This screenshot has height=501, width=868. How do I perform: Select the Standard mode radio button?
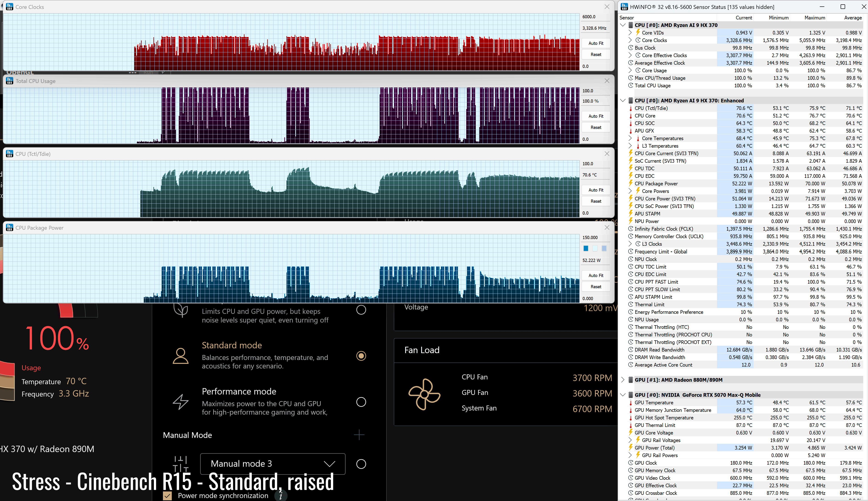(x=361, y=356)
